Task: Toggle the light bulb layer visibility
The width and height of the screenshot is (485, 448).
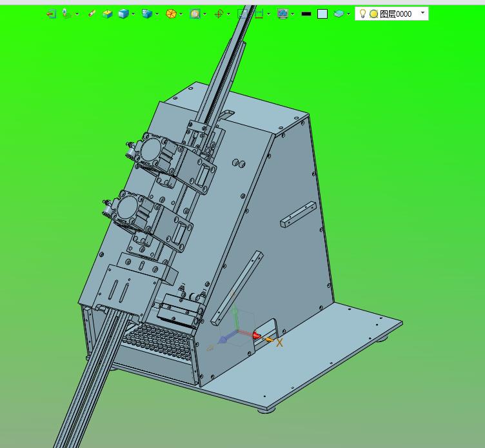Action: coord(362,14)
